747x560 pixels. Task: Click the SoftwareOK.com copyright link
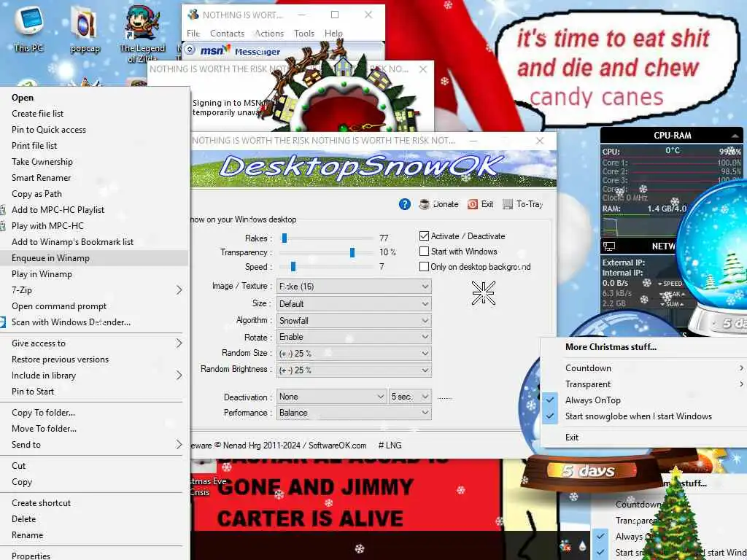click(337, 446)
